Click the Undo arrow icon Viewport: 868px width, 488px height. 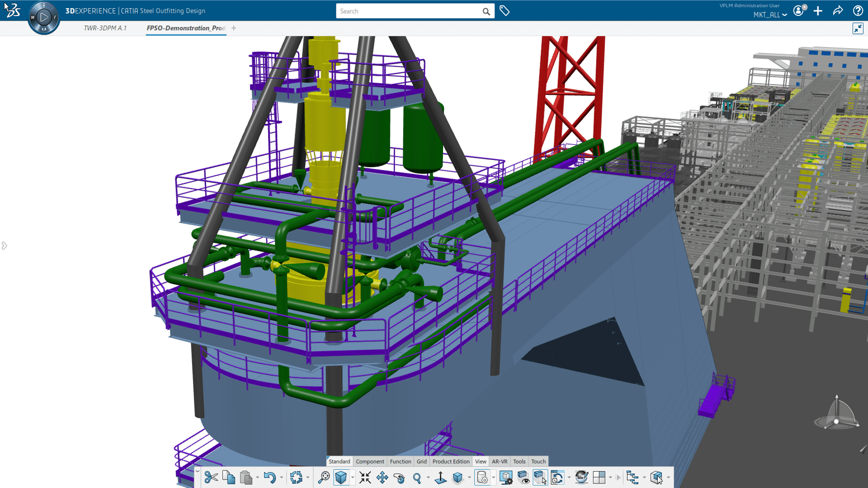[269, 478]
